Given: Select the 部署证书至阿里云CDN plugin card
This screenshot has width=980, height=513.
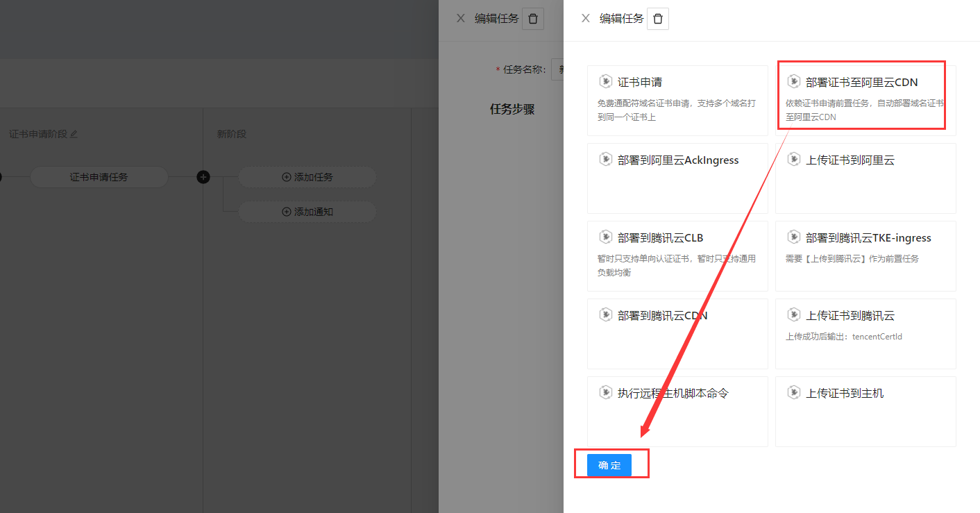Looking at the screenshot, I should click(x=861, y=96).
